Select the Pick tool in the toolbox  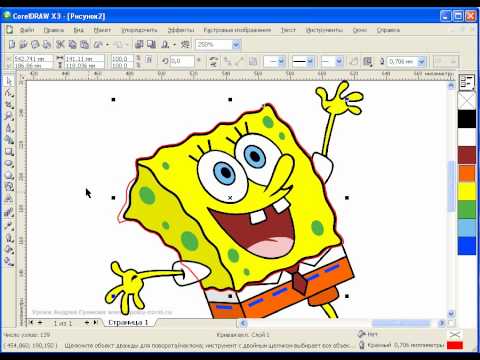(9, 81)
